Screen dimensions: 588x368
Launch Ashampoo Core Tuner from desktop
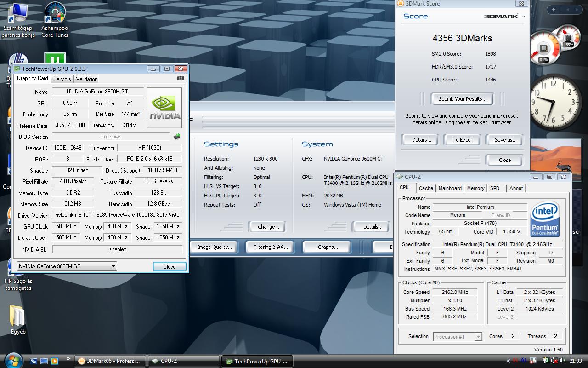click(55, 21)
